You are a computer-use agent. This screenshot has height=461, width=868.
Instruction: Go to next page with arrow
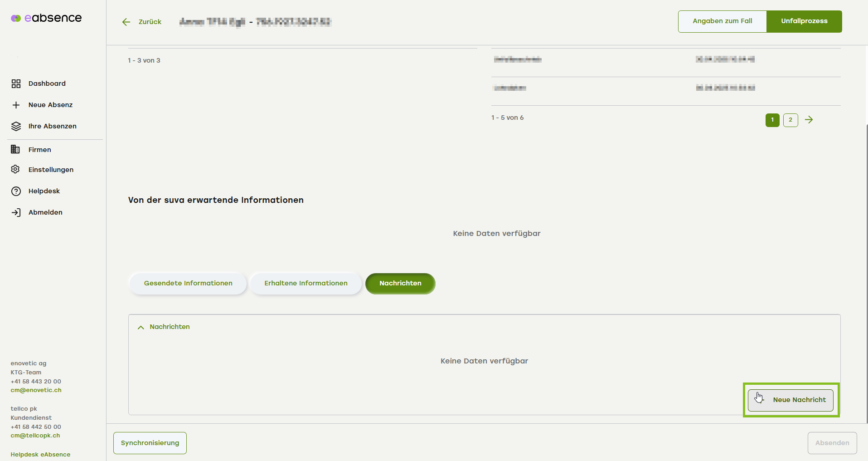[x=809, y=120]
